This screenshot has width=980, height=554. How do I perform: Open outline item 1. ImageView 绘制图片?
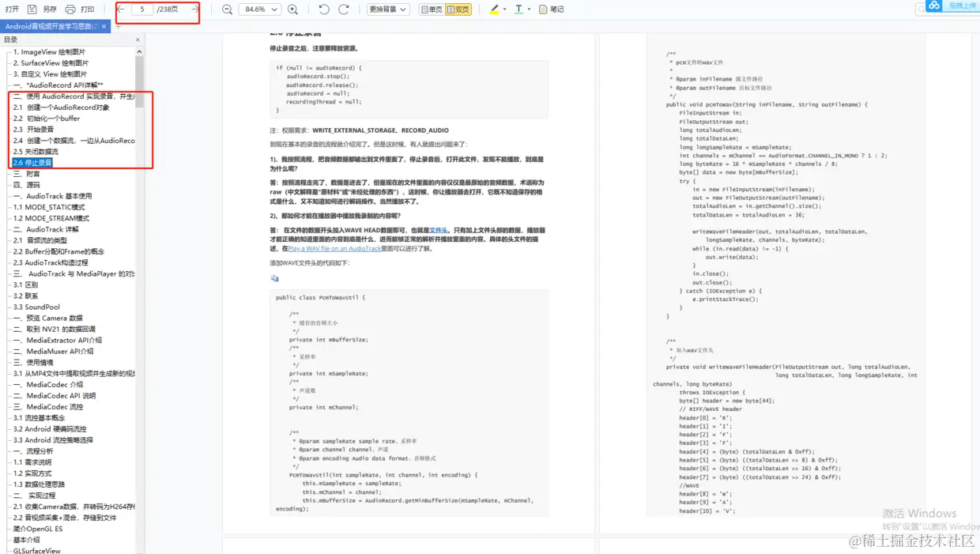tap(49, 52)
